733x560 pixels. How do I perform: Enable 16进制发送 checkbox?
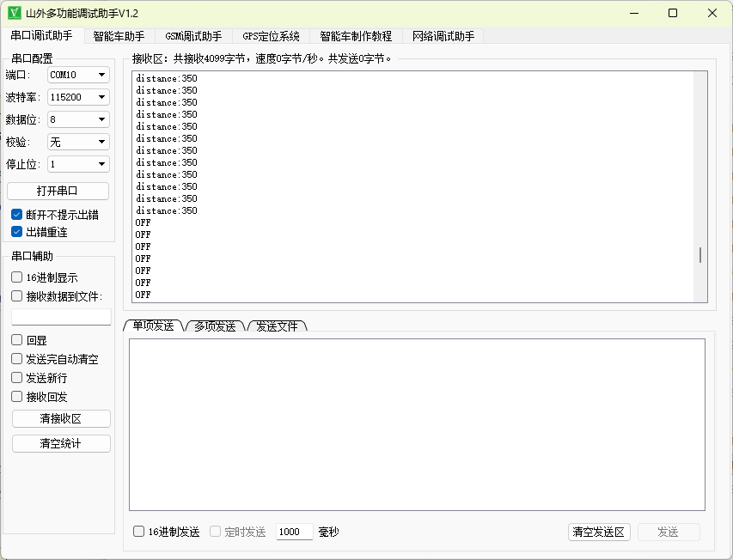click(x=139, y=531)
